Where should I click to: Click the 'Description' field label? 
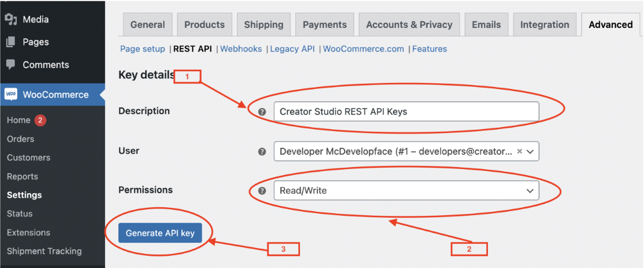click(144, 111)
